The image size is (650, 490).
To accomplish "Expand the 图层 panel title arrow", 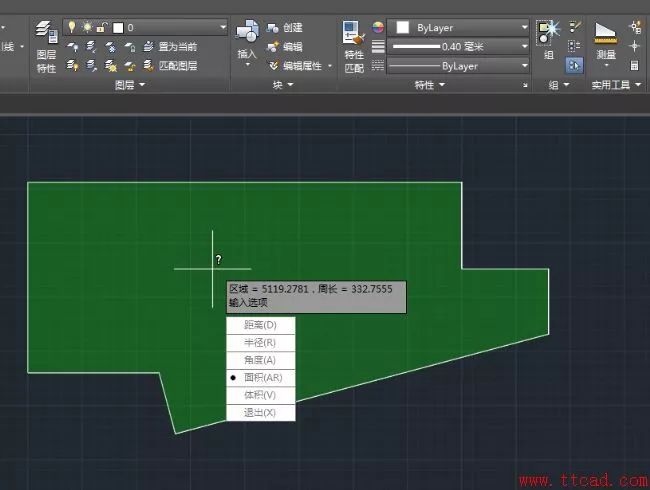I will (142, 86).
